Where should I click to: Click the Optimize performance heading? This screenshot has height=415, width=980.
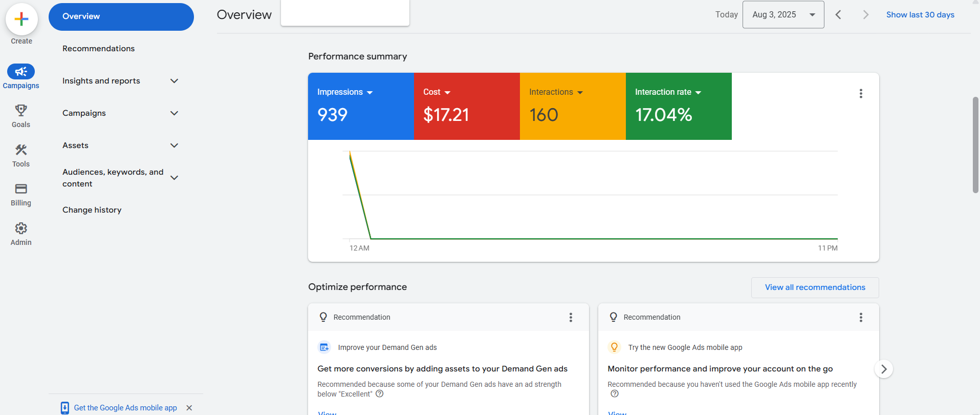click(x=358, y=287)
